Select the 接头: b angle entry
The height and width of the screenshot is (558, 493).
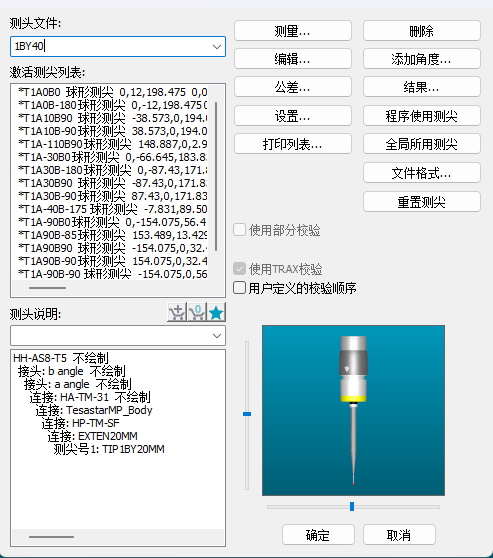click(72, 371)
